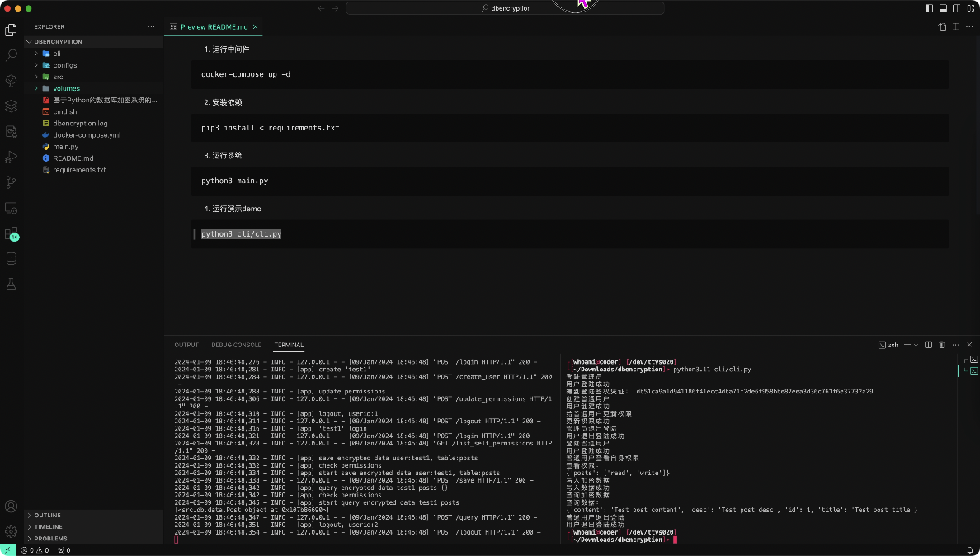
Task: Switch to the OUTPUT panel tab
Action: coord(186,345)
